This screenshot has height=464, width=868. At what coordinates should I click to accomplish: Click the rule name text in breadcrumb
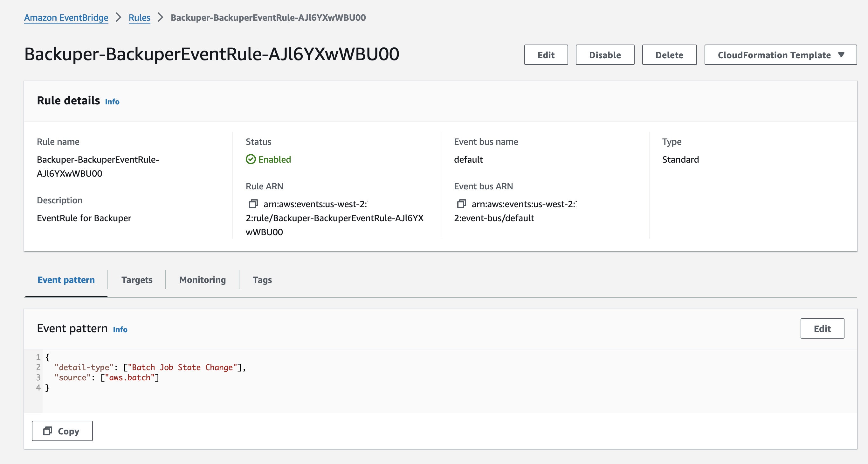(268, 18)
